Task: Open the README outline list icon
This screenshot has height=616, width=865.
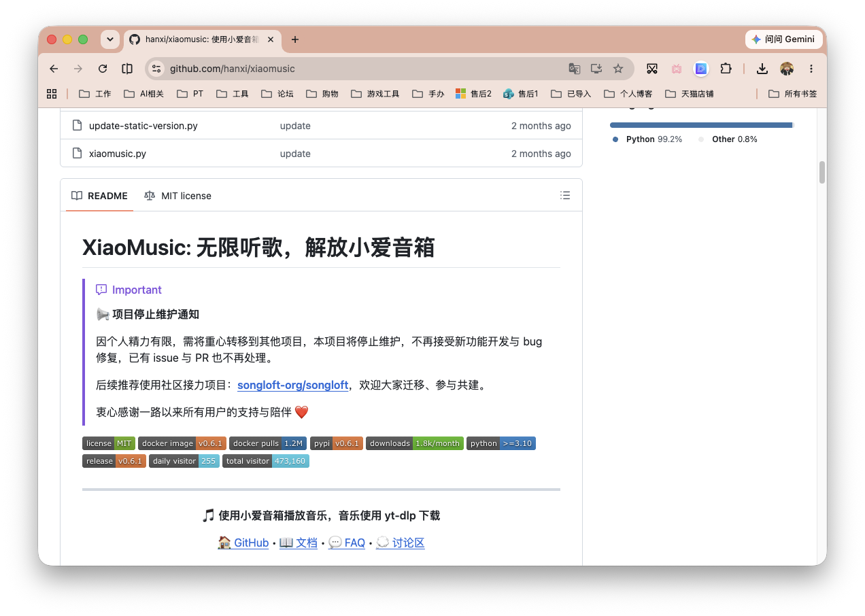Action: [565, 196]
